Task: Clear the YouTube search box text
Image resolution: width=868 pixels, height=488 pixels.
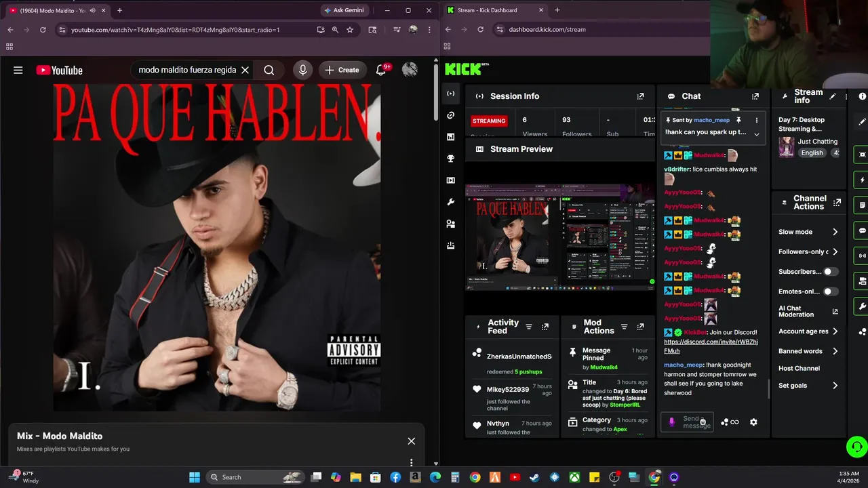Action: point(245,70)
